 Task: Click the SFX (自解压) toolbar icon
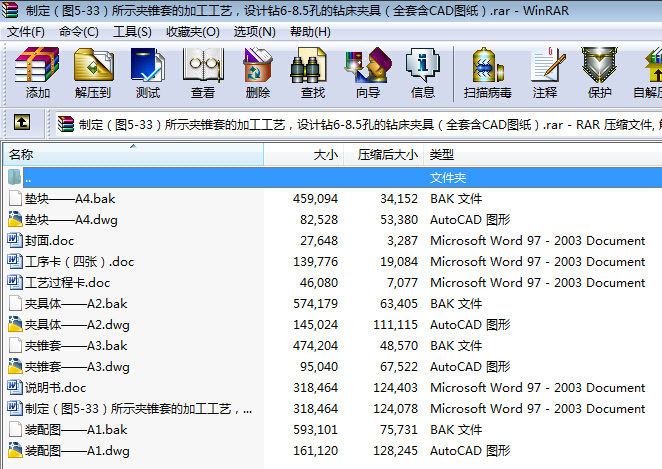pyautogui.click(x=653, y=65)
